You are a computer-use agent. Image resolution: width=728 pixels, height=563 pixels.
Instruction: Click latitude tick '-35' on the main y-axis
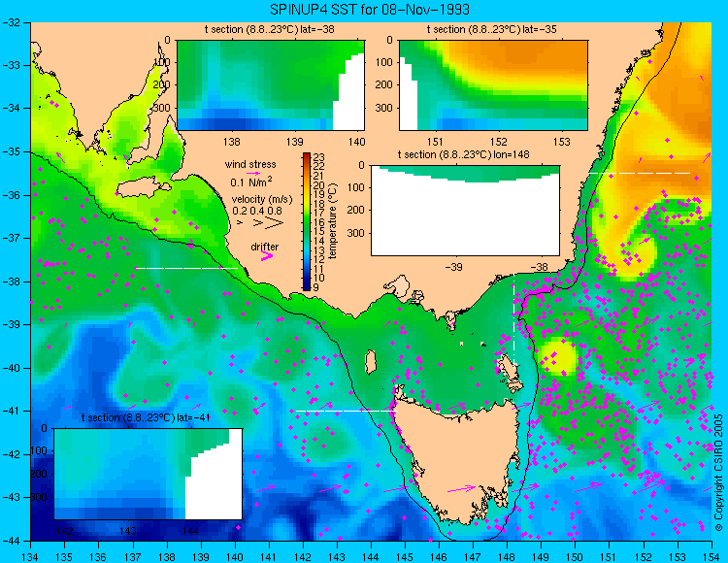[x=11, y=151]
